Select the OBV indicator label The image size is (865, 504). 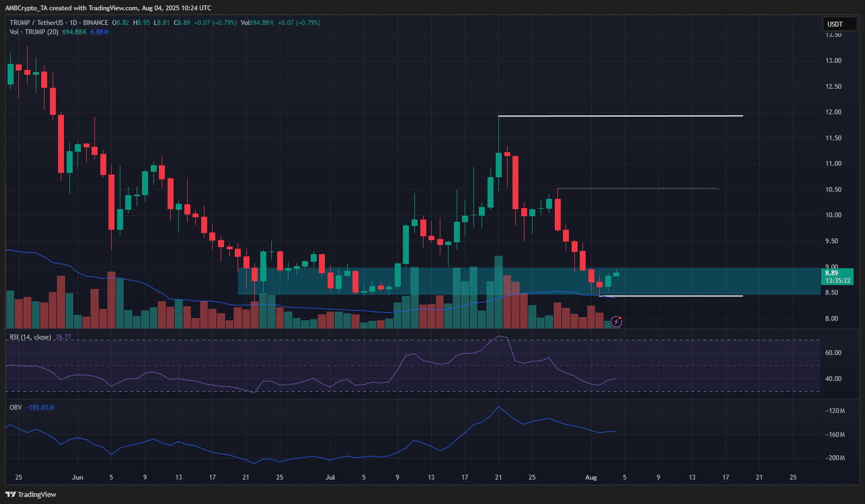click(16, 408)
